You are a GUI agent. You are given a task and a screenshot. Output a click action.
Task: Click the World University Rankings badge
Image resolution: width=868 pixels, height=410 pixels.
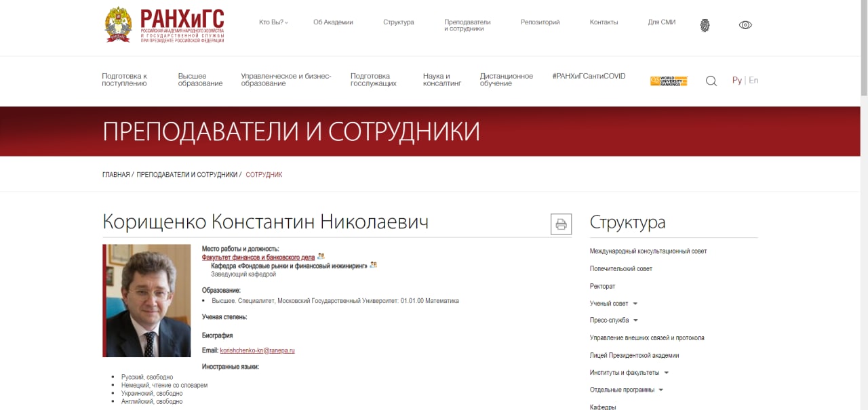[669, 81]
